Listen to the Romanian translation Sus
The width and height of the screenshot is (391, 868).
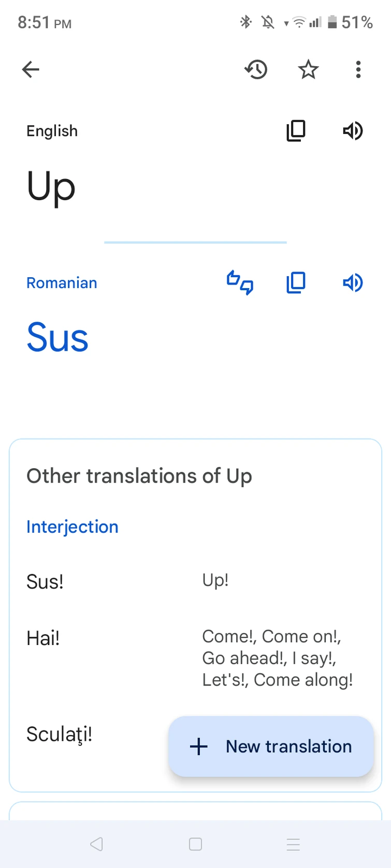point(353,282)
